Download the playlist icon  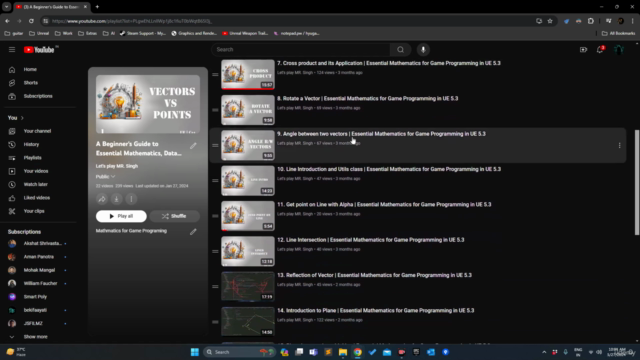(x=116, y=199)
